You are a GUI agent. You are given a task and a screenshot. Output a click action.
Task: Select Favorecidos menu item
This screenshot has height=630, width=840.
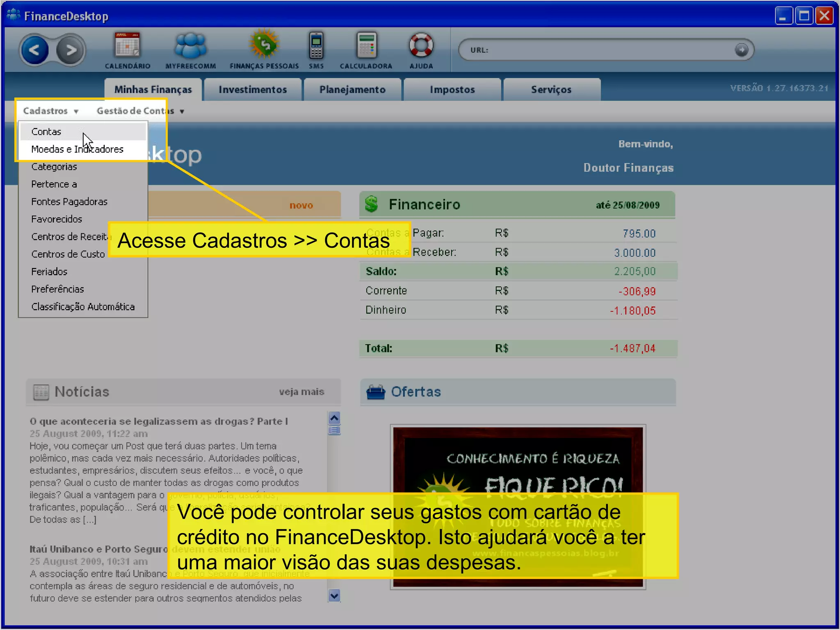click(83, 219)
